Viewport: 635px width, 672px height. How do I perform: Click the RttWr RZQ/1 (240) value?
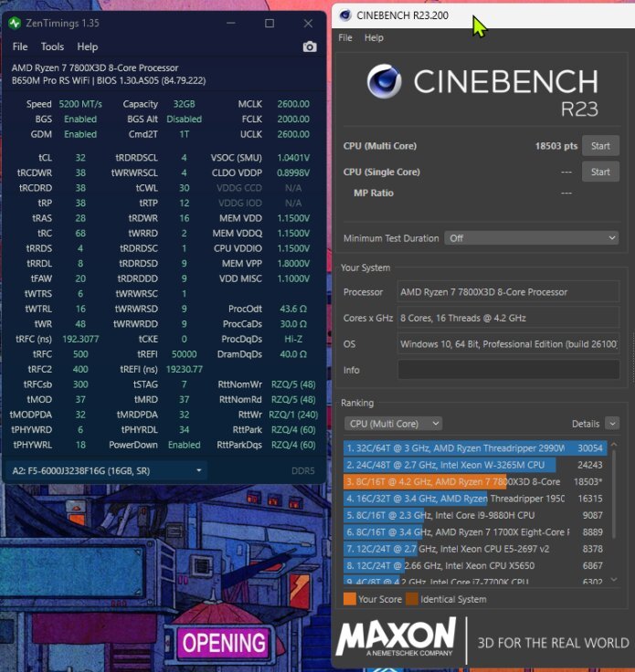293,415
